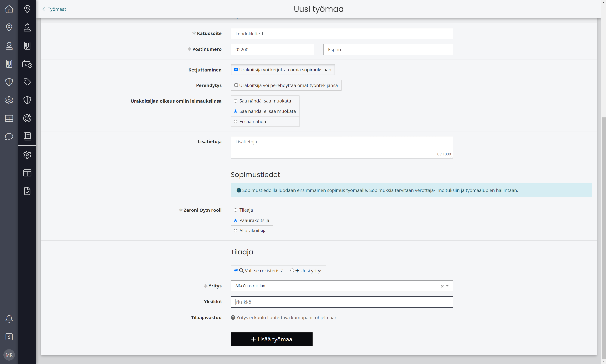Viewport: 606px width, 364px height.
Task: Click into the Katuosoite field
Action: (342, 34)
